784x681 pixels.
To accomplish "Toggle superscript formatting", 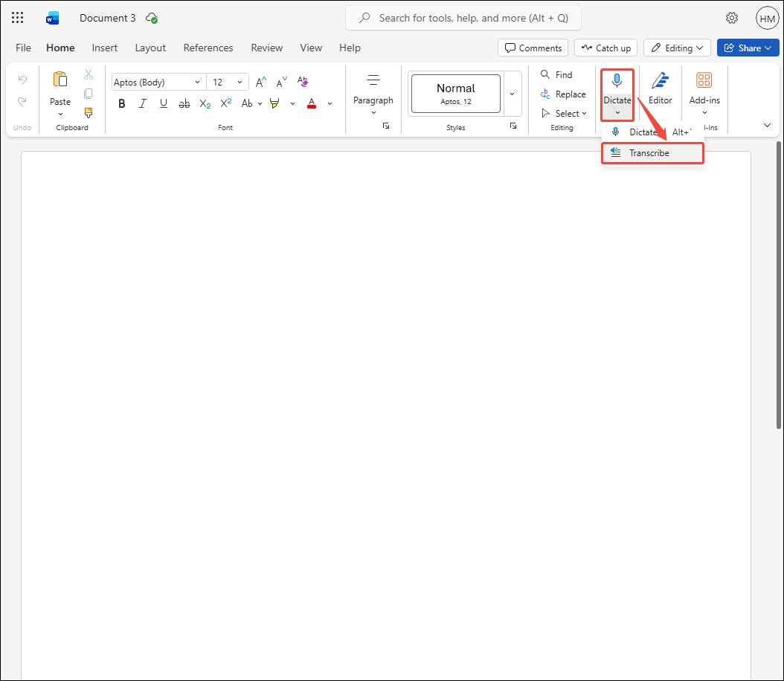I will coord(226,103).
